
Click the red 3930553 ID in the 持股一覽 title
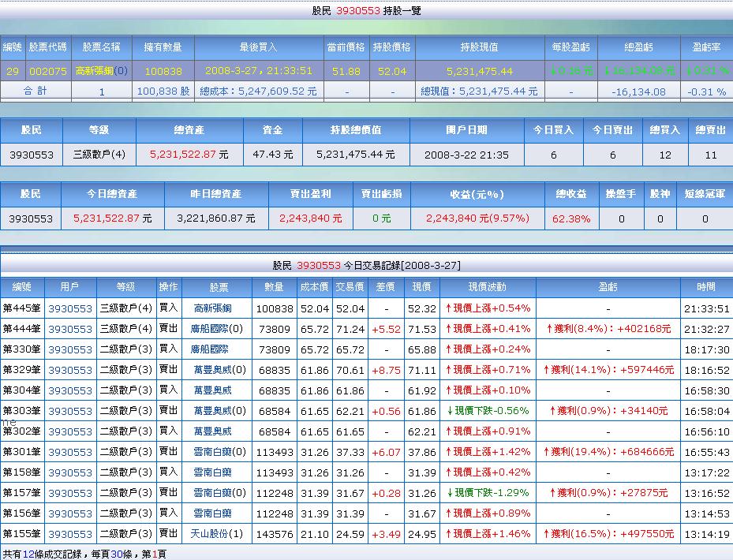[x=358, y=11]
